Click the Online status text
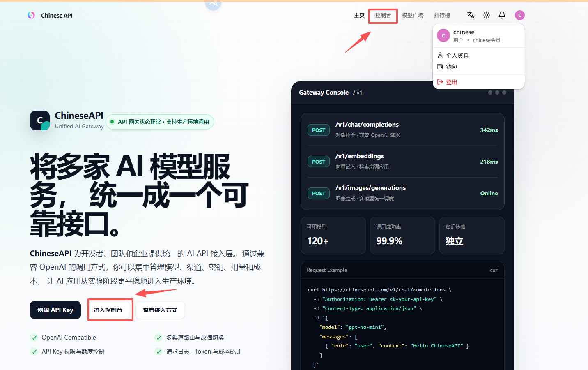Viewport: 588px width, 370px height. [489, 193]
